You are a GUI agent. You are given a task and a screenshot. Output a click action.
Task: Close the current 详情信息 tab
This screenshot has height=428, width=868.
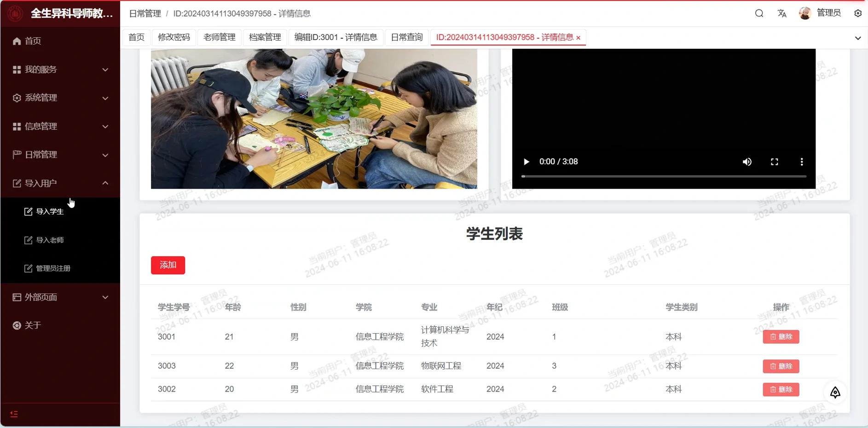[578, 38]
